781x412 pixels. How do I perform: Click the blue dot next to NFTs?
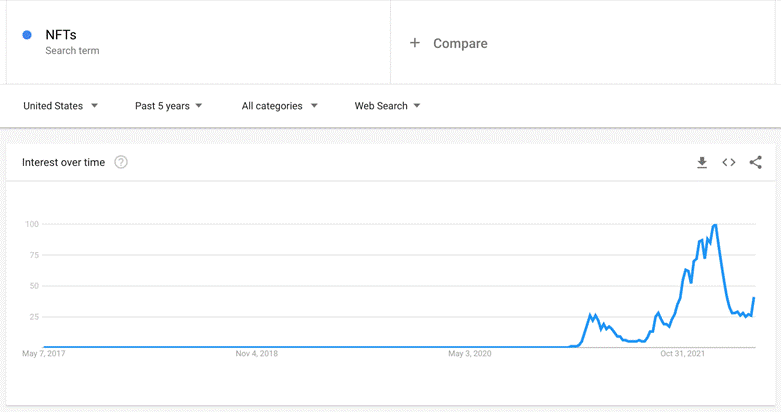(x=27, y=35)
